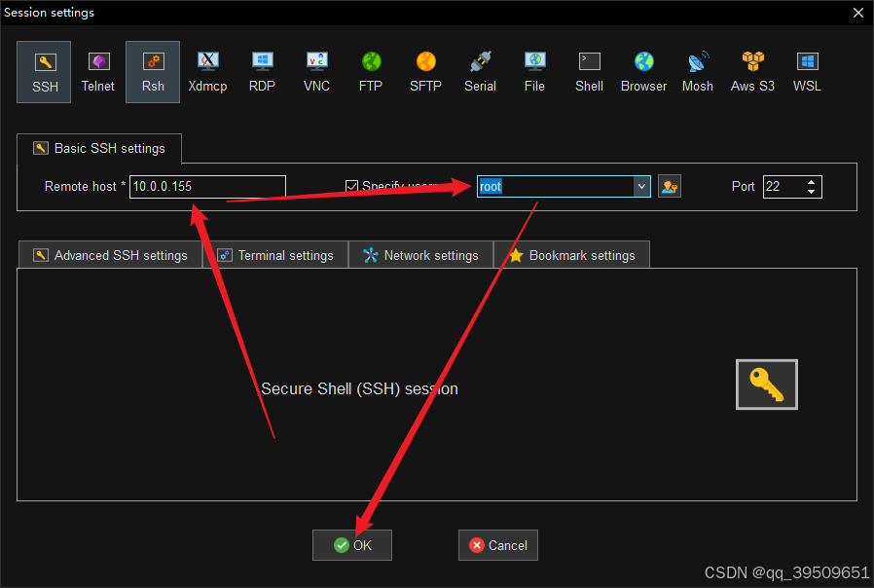
Task: Select the Serial session type
Action: 480,72
